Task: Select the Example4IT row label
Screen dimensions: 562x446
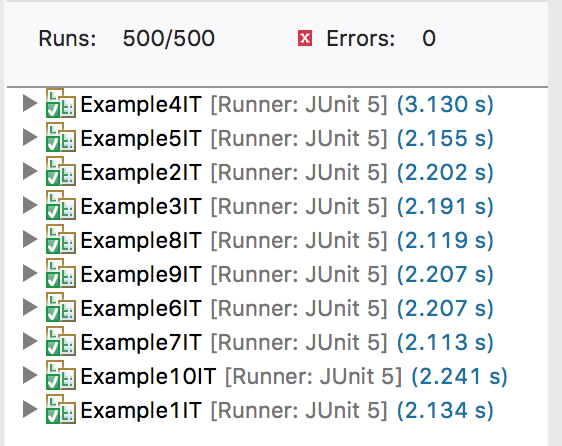Action: click(x=141, y=105)
